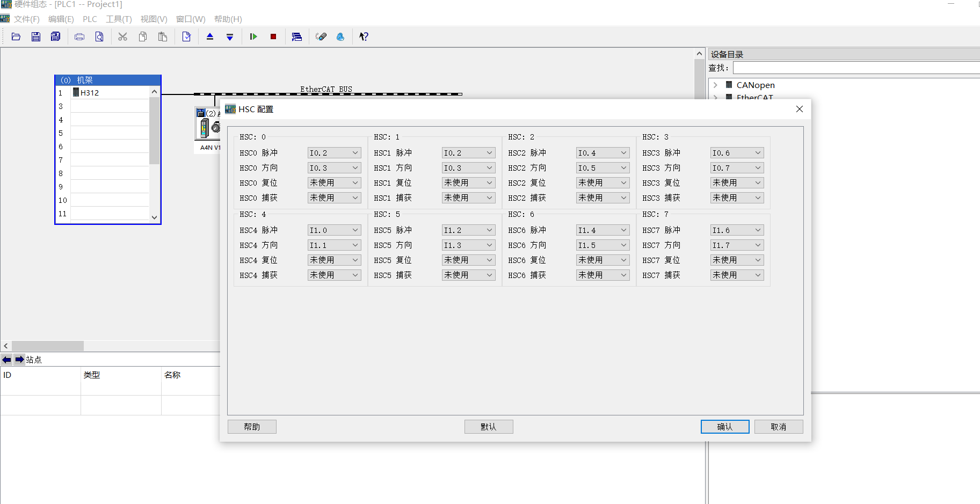This screenshot has height=504, width=980.
Task: Open HSC5 方向 dropdown showing I1.3
Action: click(468, 245)
